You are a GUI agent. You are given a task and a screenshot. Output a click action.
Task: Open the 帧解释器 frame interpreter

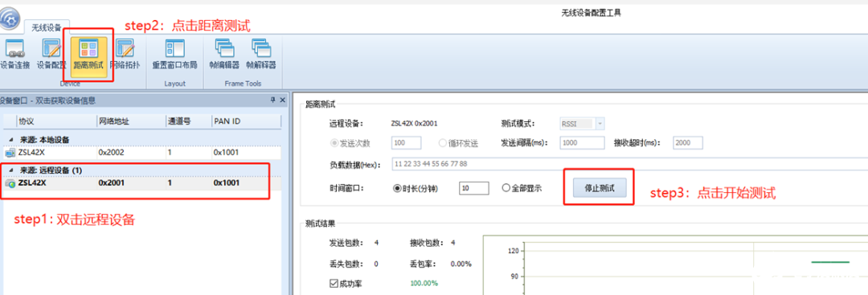[x=260, y=54]
